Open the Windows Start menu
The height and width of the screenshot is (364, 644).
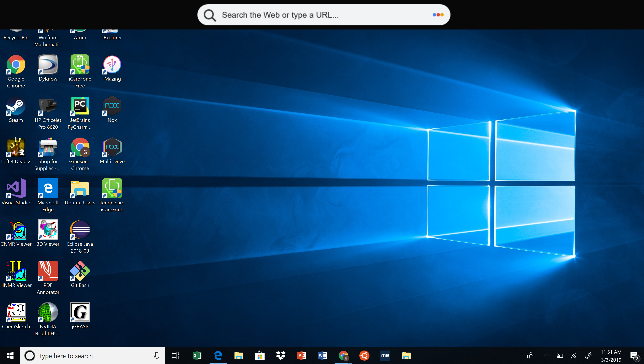point(10,356)
